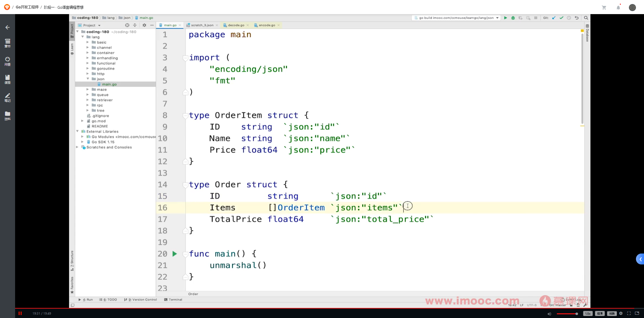Toggle the Structure tool window

[72, 261]
